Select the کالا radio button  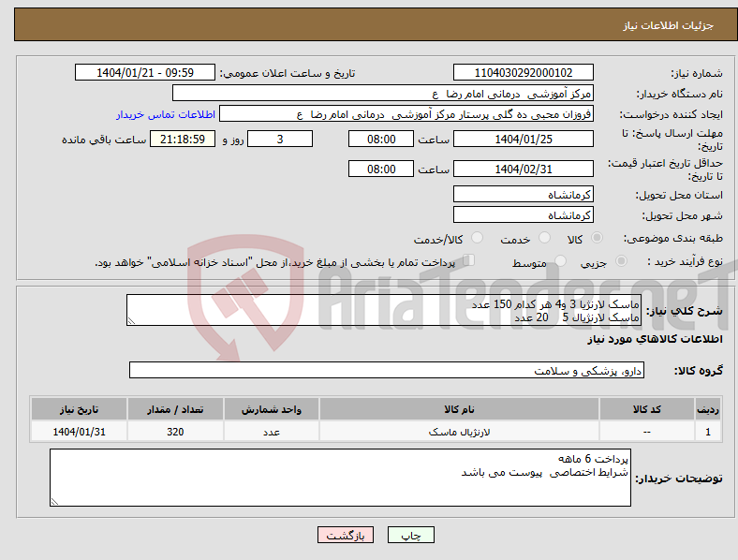coord(597,238)
